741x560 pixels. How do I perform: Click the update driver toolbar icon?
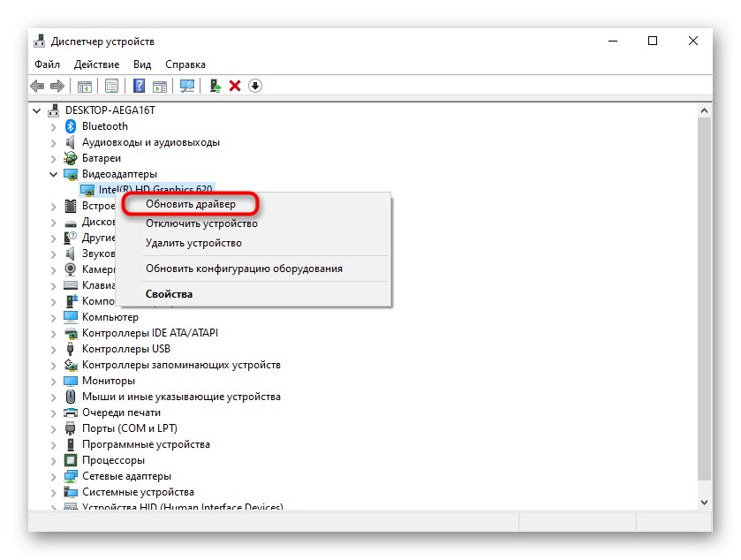pyautogui.click(x=215, y=86)
